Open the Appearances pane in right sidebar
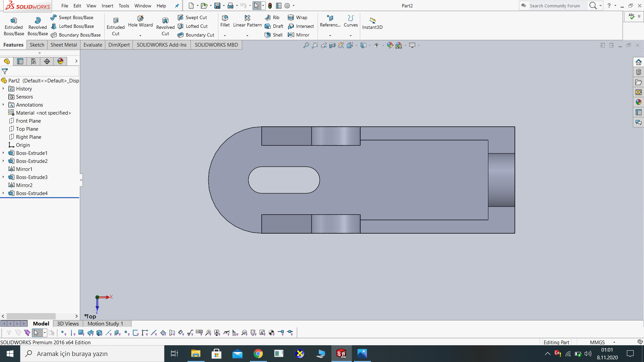 pyautogui.click(x=638, y=102)
